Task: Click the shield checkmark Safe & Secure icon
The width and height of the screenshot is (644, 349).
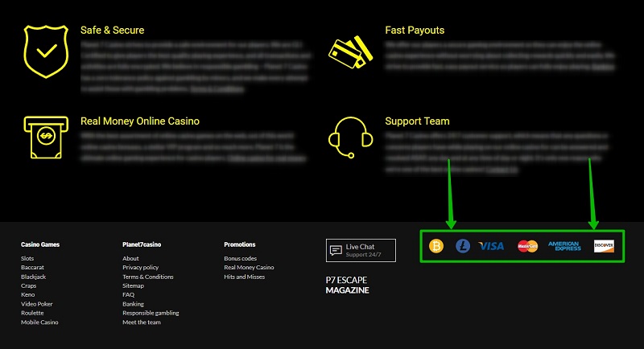Action: coord(46,51)
